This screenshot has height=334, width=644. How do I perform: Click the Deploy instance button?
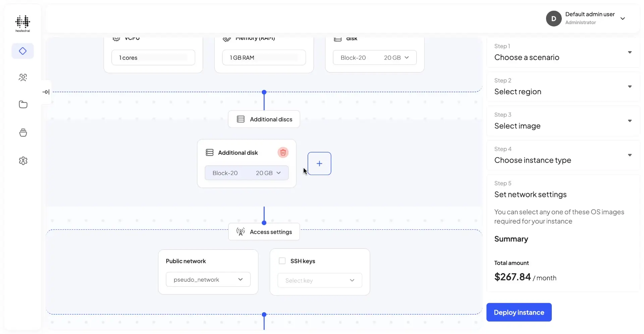[519, 312]
